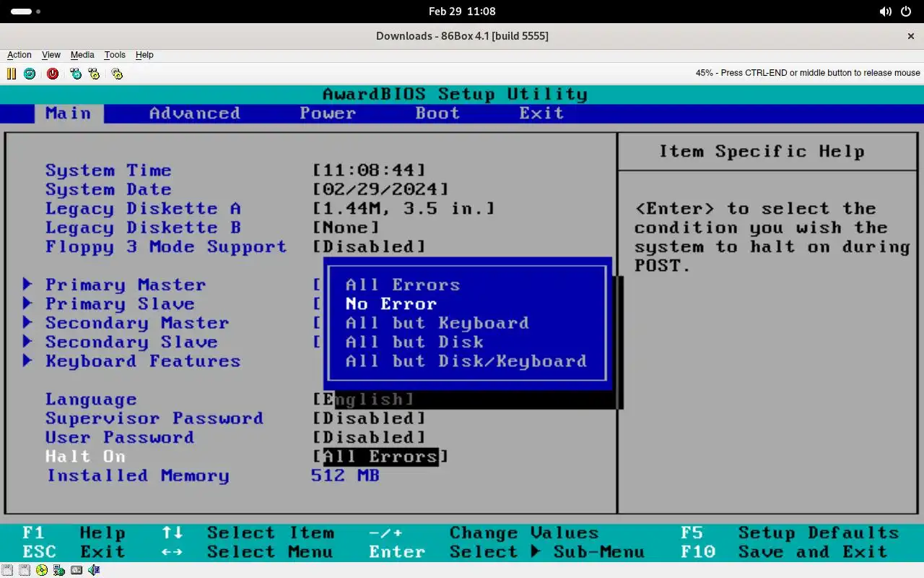Open the Action menu

point(19,55)
